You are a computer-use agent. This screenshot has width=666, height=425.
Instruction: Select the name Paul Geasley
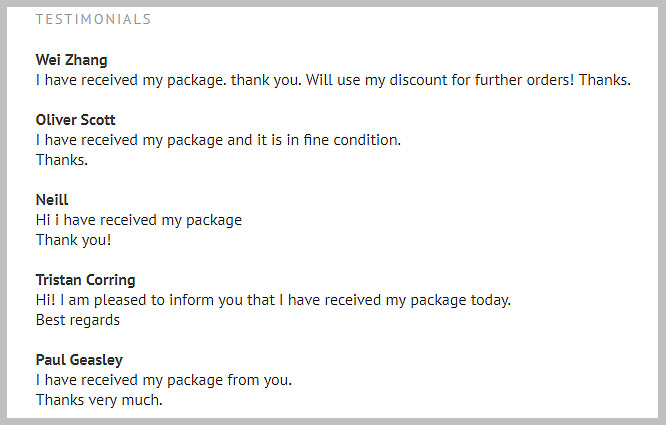pyautogui.click(x=79, y=360)
